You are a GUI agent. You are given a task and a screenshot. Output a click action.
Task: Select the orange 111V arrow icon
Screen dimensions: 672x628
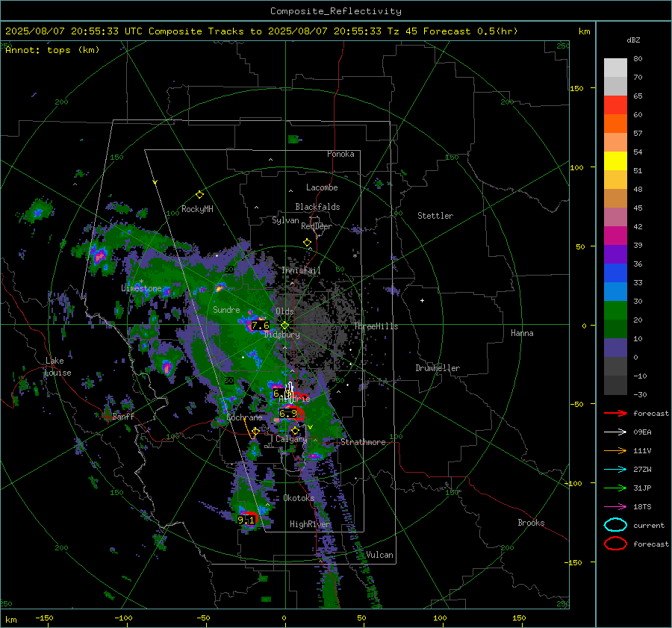615,450
